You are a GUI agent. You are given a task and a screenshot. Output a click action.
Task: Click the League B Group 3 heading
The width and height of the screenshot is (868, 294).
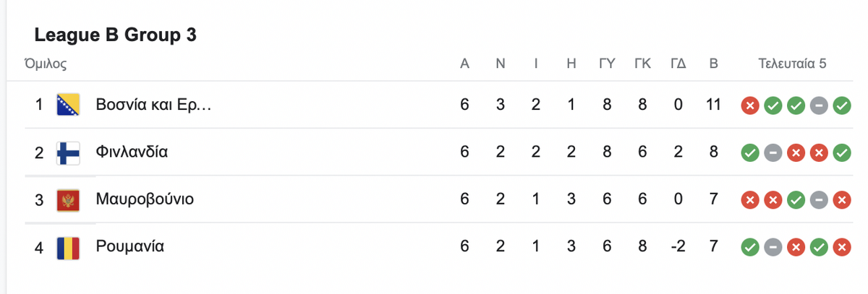click(116, 35)
